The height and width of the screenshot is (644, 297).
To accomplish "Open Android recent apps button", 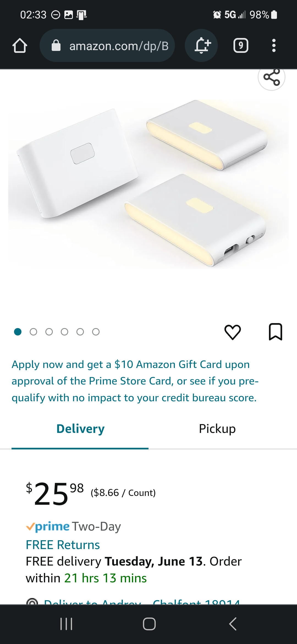I will (66, 624).
